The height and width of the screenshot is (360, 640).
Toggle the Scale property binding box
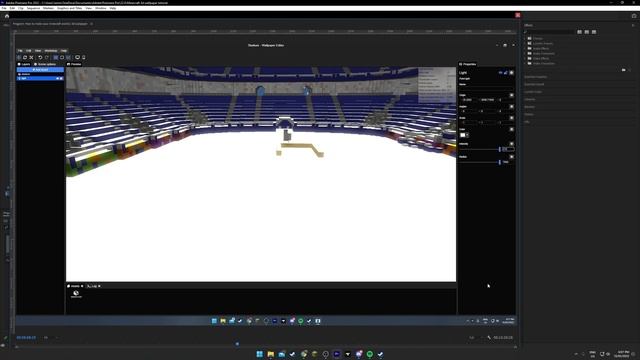pos(511,118)
